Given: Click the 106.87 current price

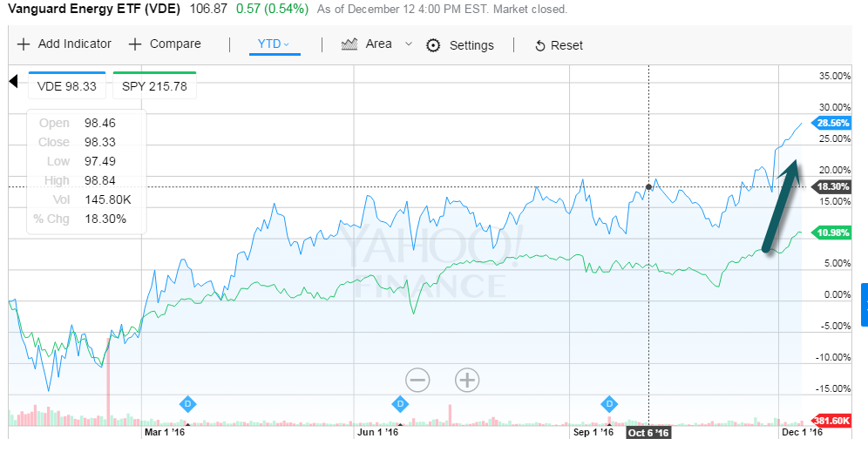Looking at the screenshot, I should point(208,9).
